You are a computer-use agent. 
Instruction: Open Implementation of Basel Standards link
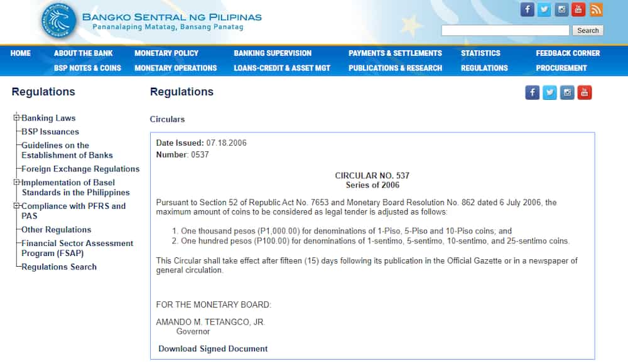tap(75, 188)
